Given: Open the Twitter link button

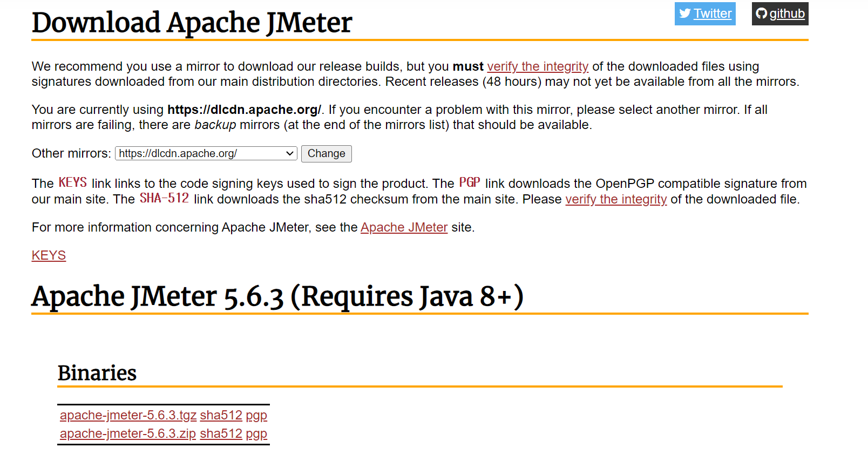Looking at the screenshot, I should click(x=705, y=13).
